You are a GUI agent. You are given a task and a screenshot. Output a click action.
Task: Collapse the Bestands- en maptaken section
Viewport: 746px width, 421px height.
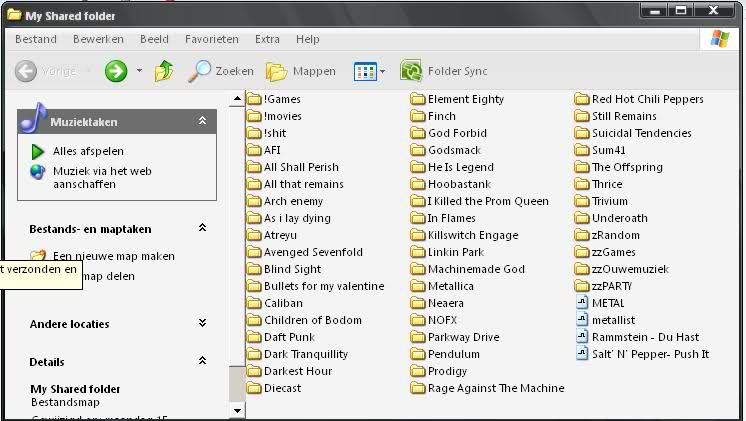click(x=202, y=228)
